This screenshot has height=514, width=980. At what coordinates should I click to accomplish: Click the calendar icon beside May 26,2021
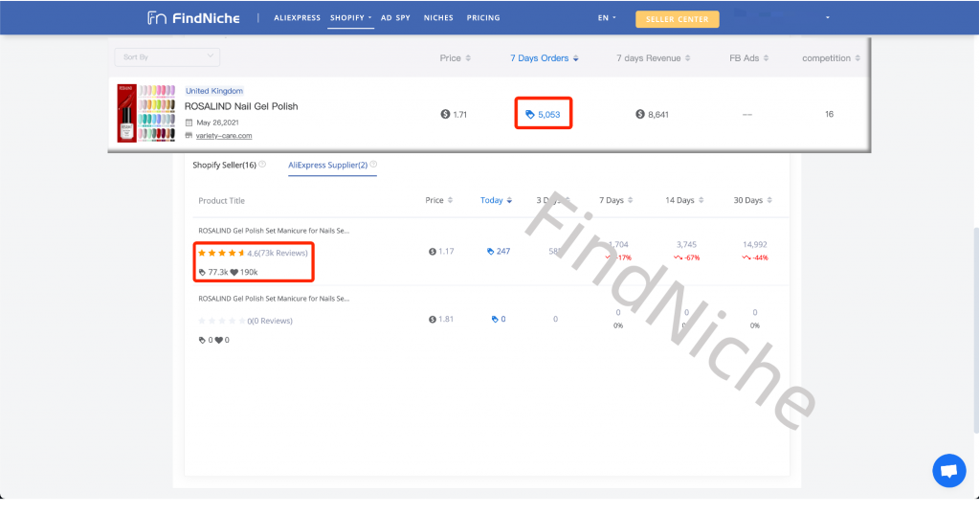pyautogui.click(x=189, y=123)
